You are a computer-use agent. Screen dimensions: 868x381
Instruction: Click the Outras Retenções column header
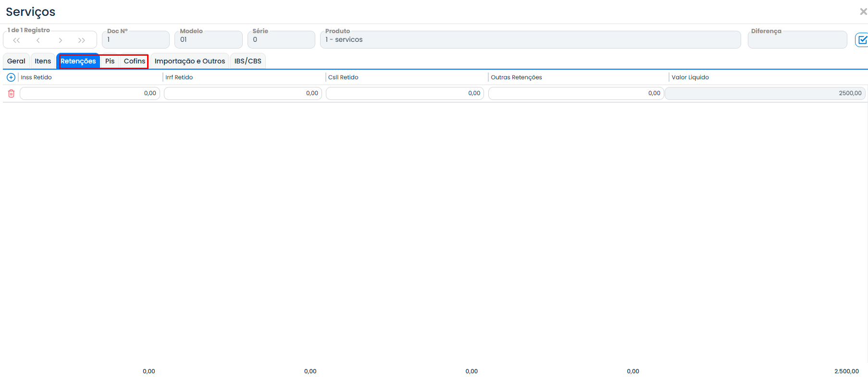(x=516, y=77)
